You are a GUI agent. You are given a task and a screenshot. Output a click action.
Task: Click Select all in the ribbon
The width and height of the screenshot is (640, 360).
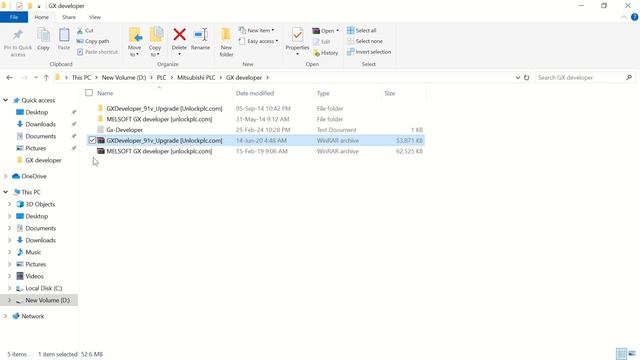point(362,30)
